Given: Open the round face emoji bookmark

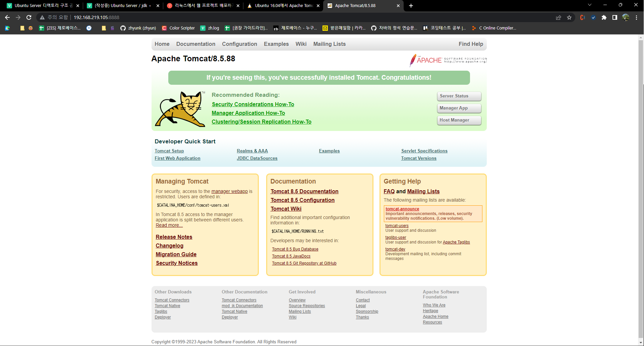Looking at the screenshot, I should [31, 28].
